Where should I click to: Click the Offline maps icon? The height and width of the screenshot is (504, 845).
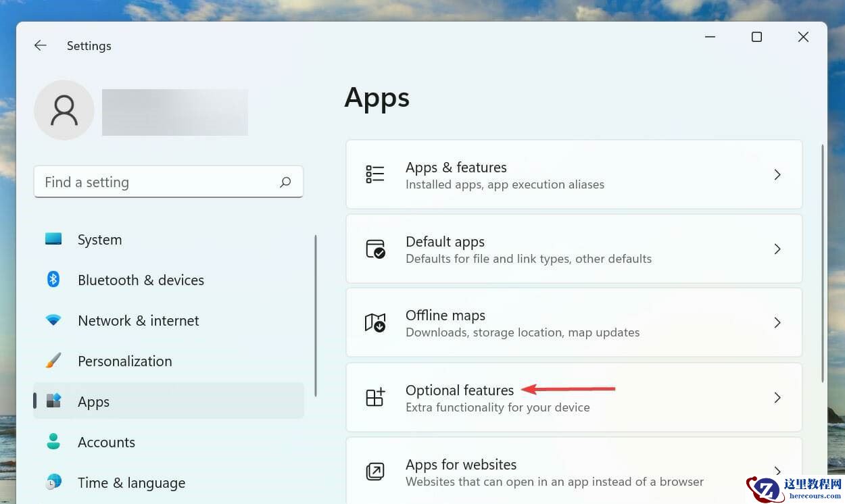click(x=375, y=322)
